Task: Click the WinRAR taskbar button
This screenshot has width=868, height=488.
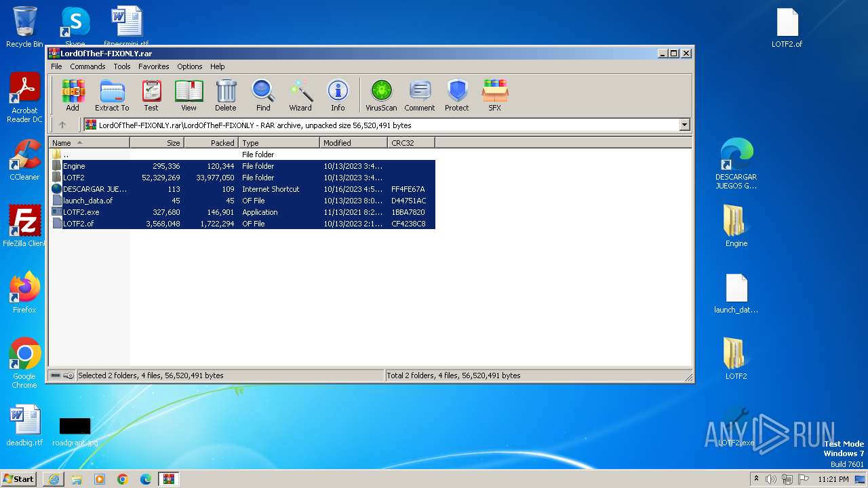Action: click(x=168, y=479)
